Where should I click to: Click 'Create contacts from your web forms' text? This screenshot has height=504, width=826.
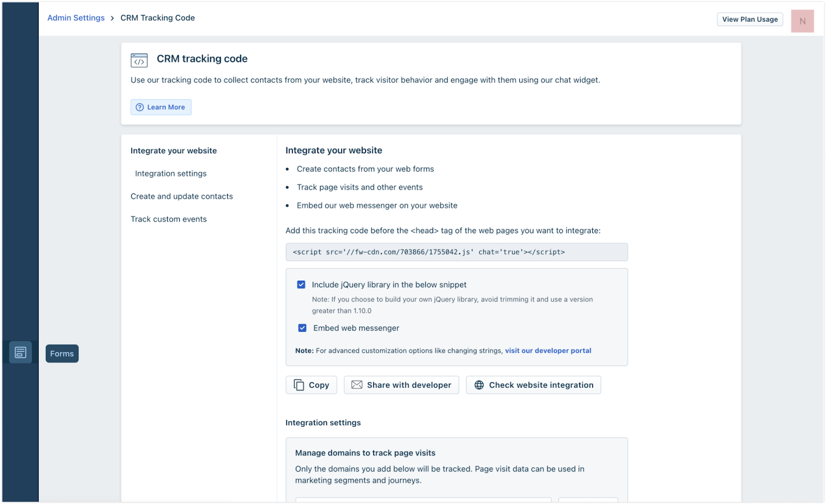(x=366, y=169)
